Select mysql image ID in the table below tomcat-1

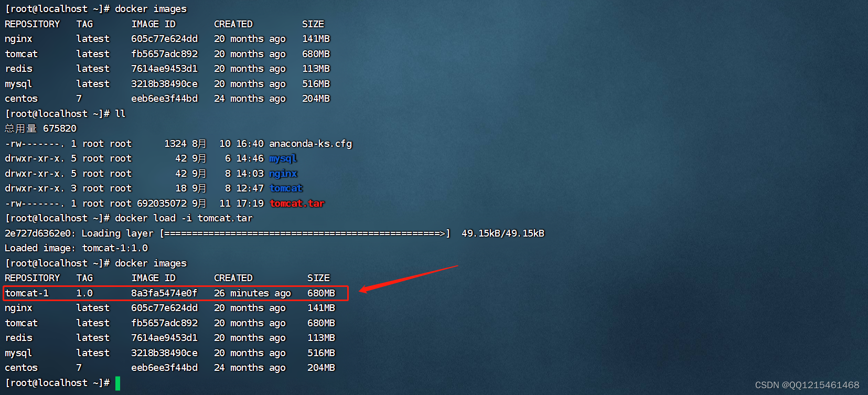pos(164,353)
